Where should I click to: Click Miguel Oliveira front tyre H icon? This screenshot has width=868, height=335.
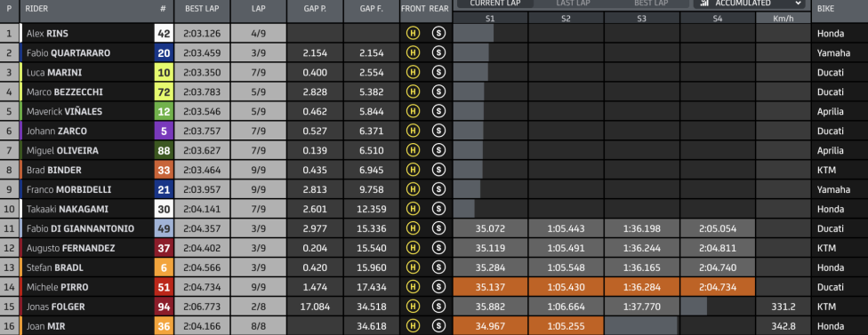pyautogui.click(x=413, y=150)
